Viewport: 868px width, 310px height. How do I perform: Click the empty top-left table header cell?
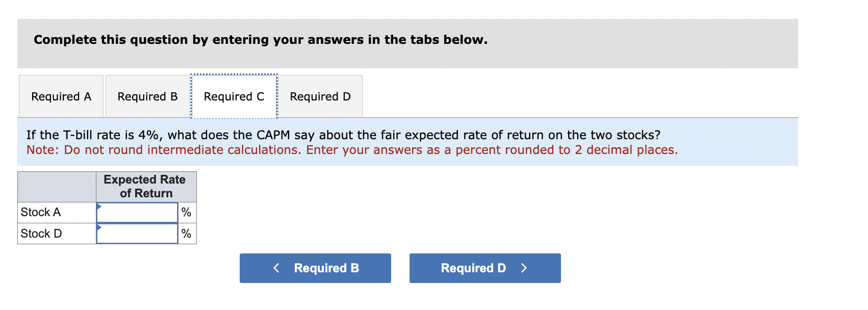[56, 187]
